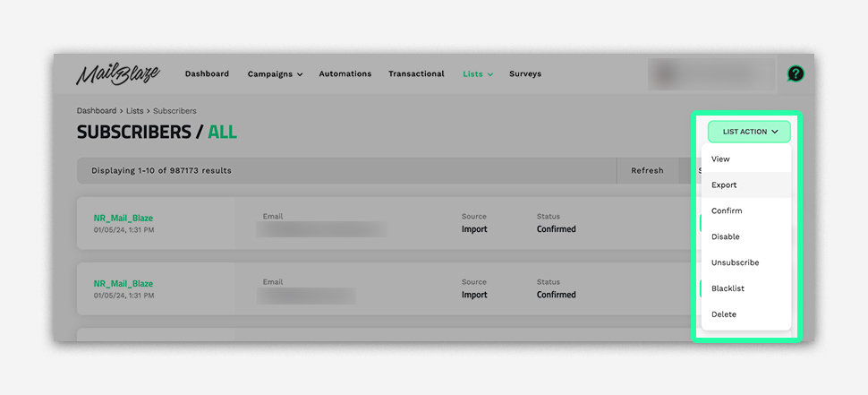Choose Delete from List Action menu

click(724, 315)
